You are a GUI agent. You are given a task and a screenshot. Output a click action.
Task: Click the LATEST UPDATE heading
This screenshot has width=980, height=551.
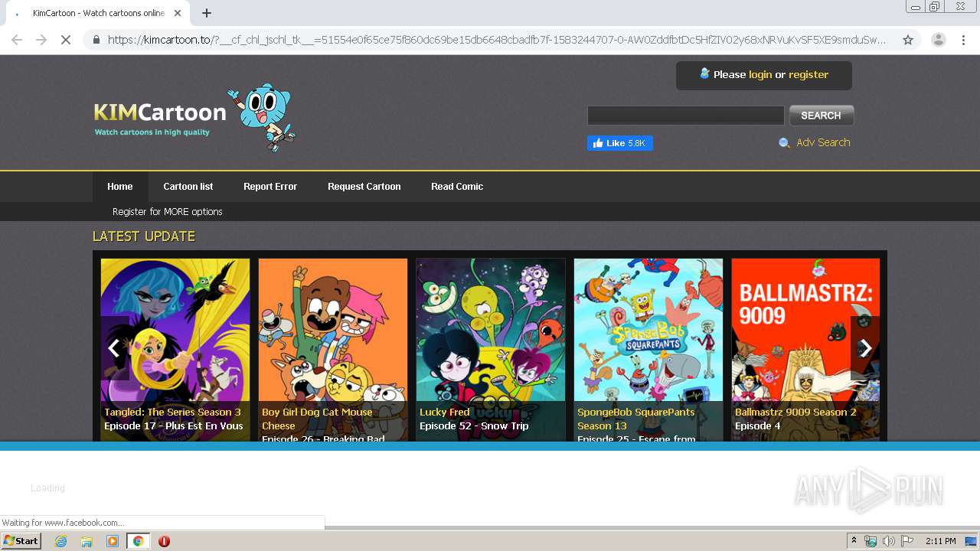144,236
